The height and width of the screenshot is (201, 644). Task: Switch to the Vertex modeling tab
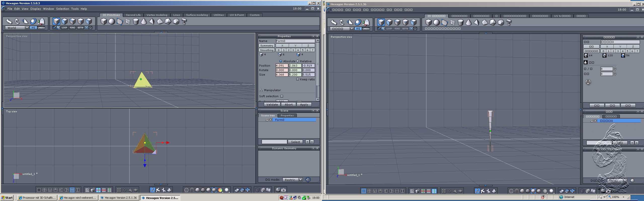(157, 15)
